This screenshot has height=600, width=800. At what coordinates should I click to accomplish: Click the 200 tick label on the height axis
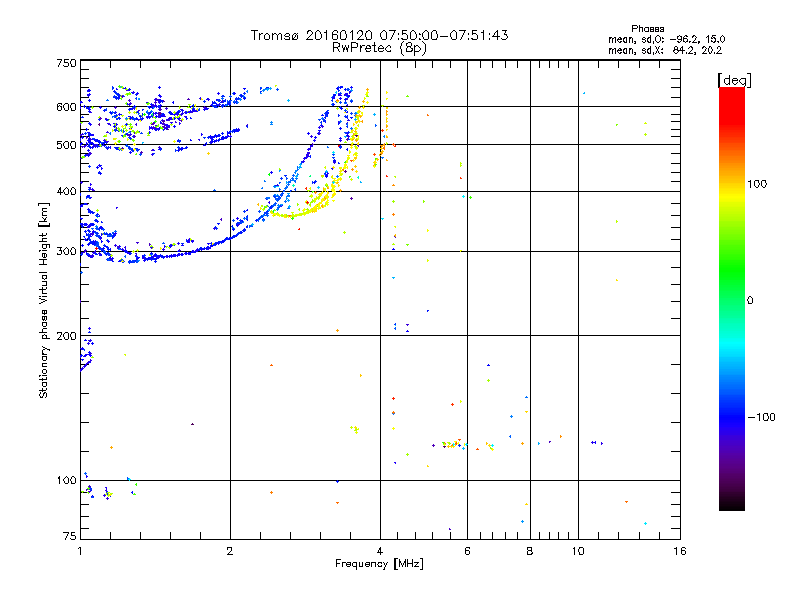pos(66,336)
